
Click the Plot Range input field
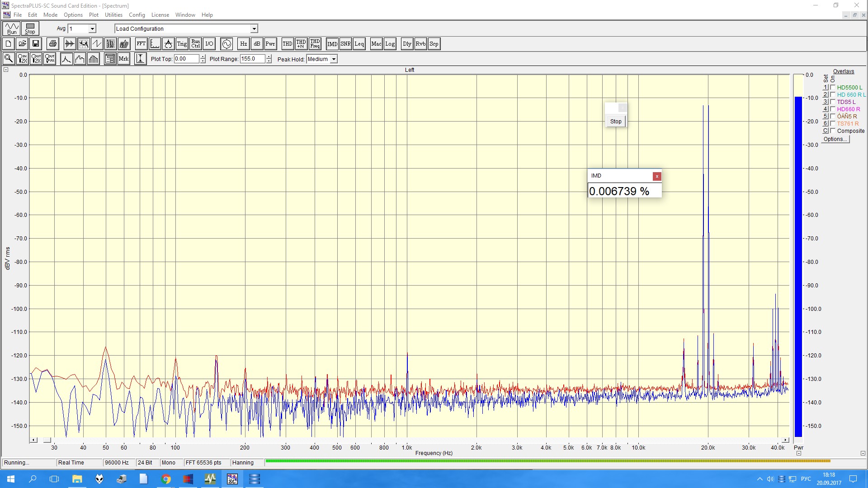click(x=252, y=59)
